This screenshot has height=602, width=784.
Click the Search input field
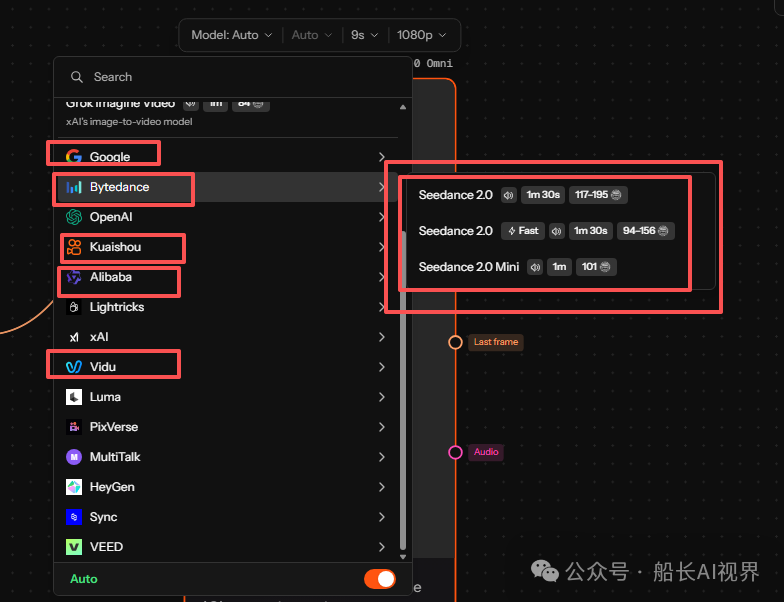coord(233,77)
